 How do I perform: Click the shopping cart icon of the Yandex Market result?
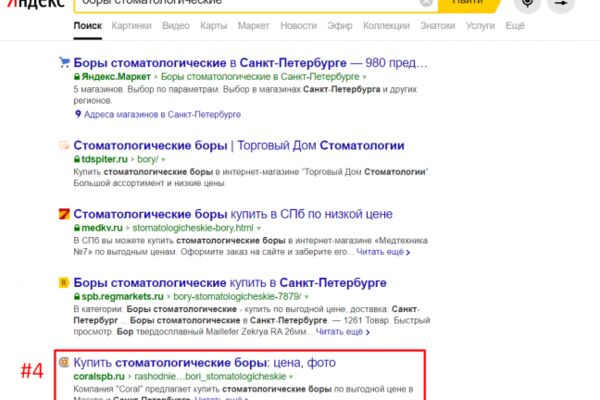coord(64,62)
